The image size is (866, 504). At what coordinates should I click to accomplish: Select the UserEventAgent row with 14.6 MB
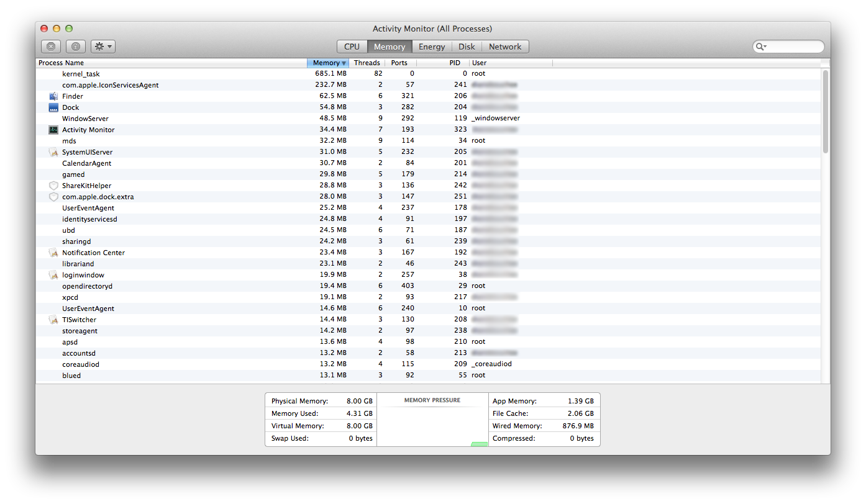[x=429, y=308]
